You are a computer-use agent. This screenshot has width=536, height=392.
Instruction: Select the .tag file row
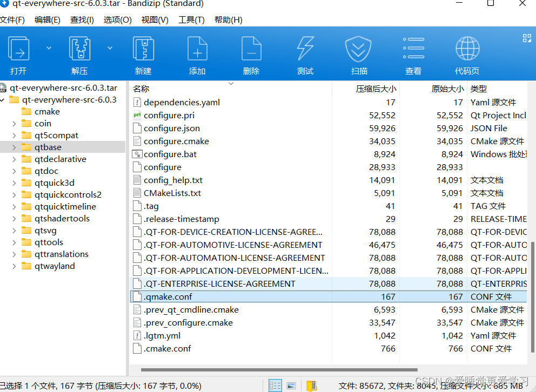(329, 206)
